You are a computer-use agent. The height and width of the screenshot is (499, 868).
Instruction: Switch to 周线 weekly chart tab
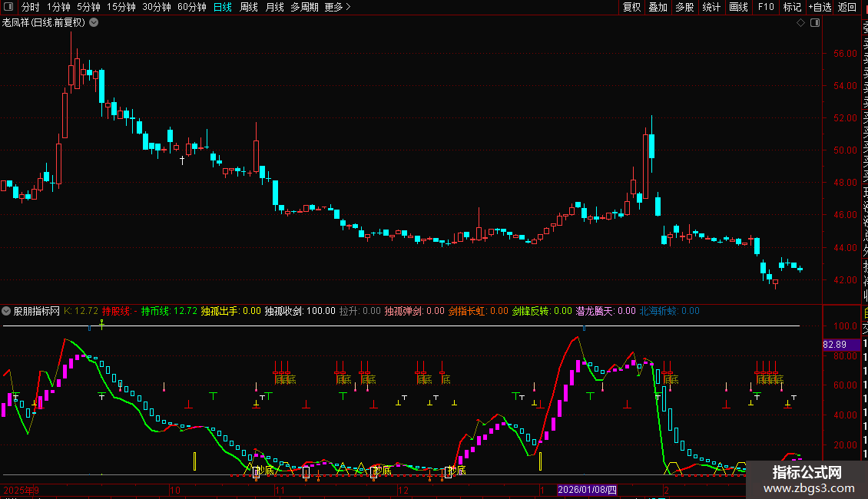tap(249, 7)
